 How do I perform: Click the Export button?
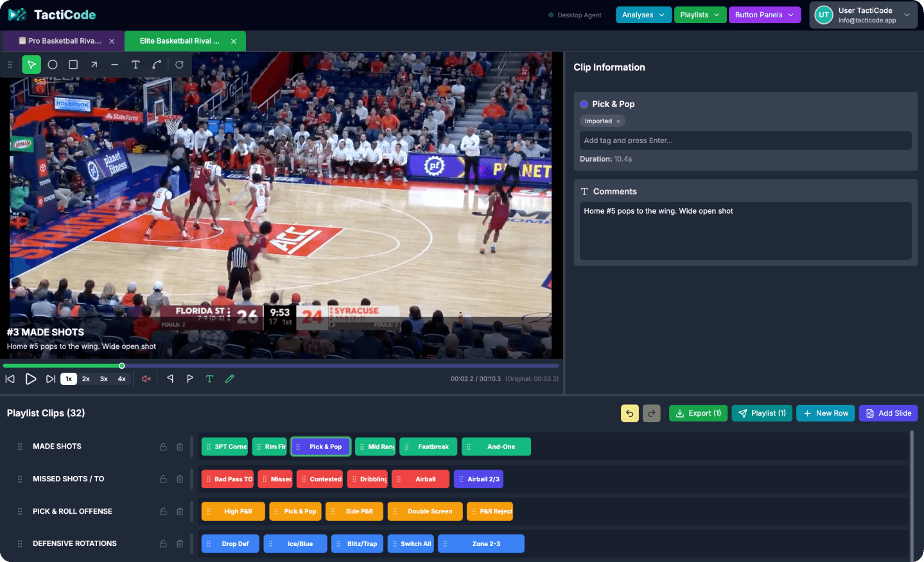[698, 413]
